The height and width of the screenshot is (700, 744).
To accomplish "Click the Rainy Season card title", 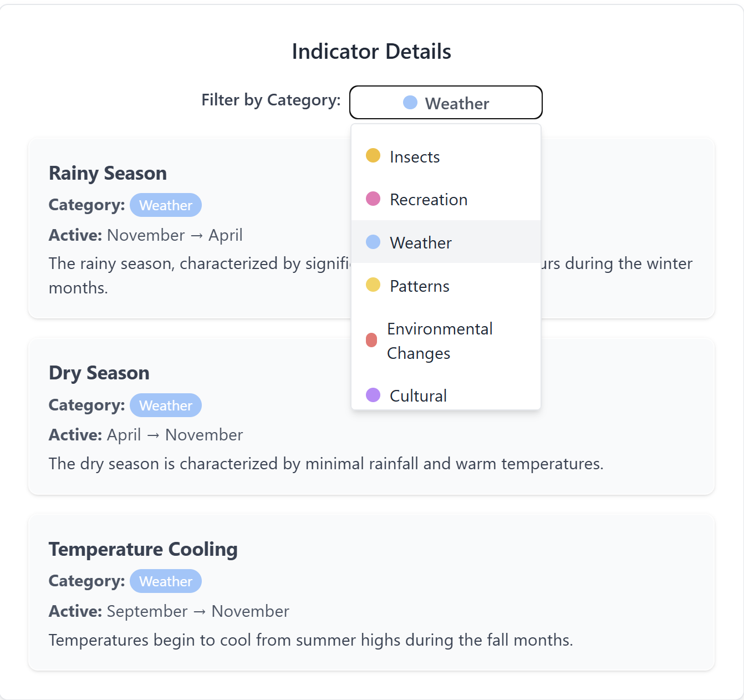I will 108,173.
